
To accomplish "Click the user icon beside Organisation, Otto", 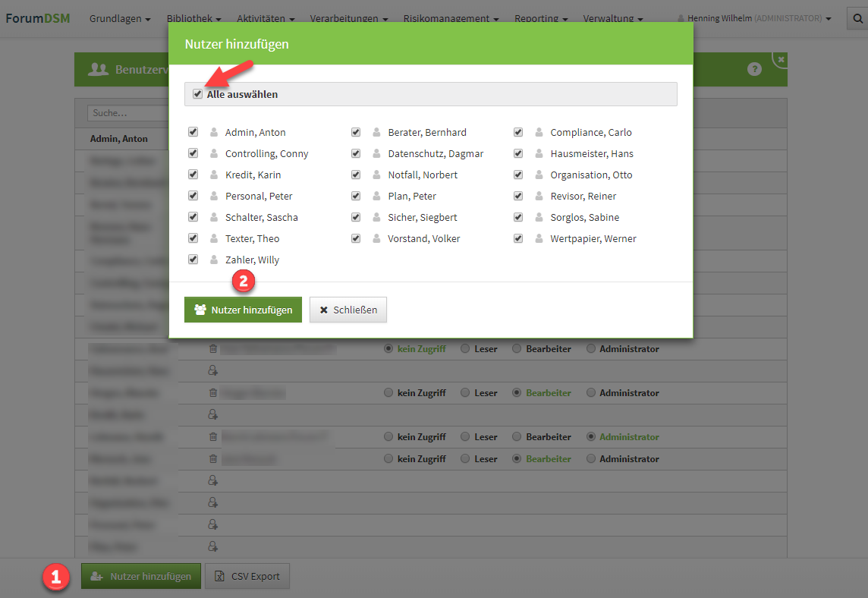I will [539, 175].
